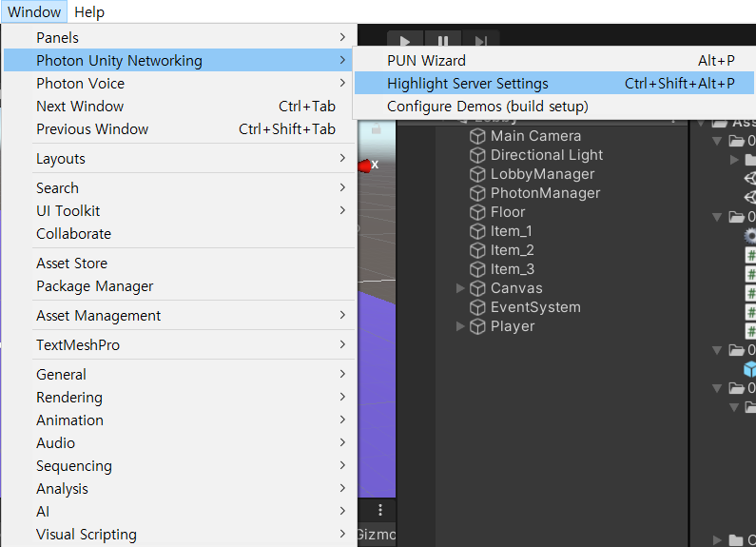
Task: Select Item_3 in Hierarchy
Action: click(x=513, y=269)
